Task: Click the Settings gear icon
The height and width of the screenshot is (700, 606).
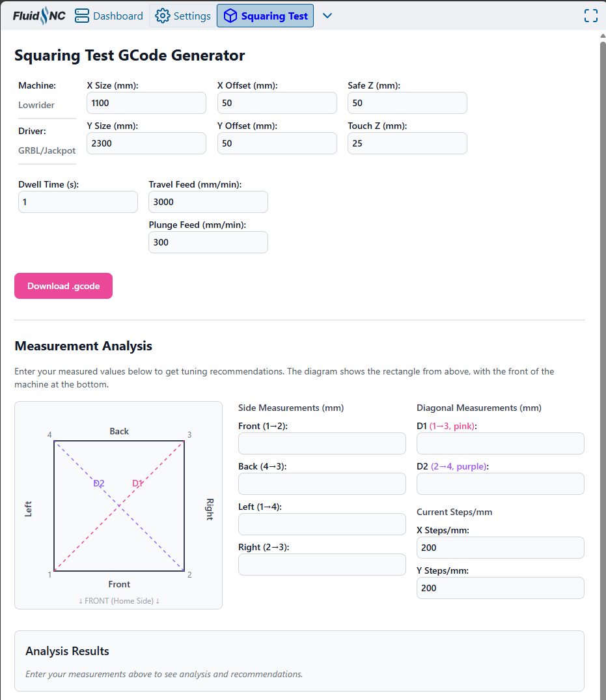Action: click(163, 16)
